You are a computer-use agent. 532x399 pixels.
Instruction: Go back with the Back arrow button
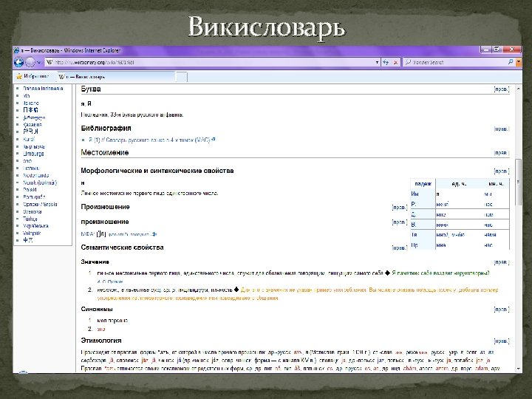tap(18, 62)
